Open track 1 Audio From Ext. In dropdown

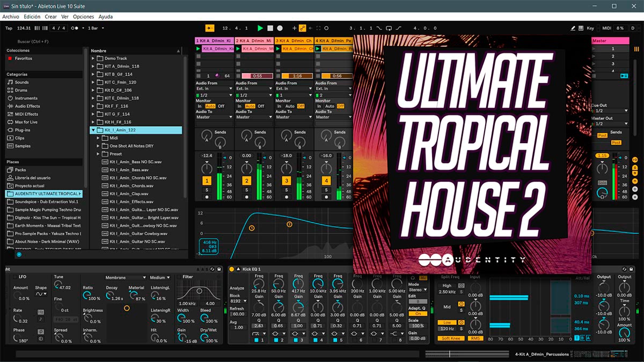point(215,88)
